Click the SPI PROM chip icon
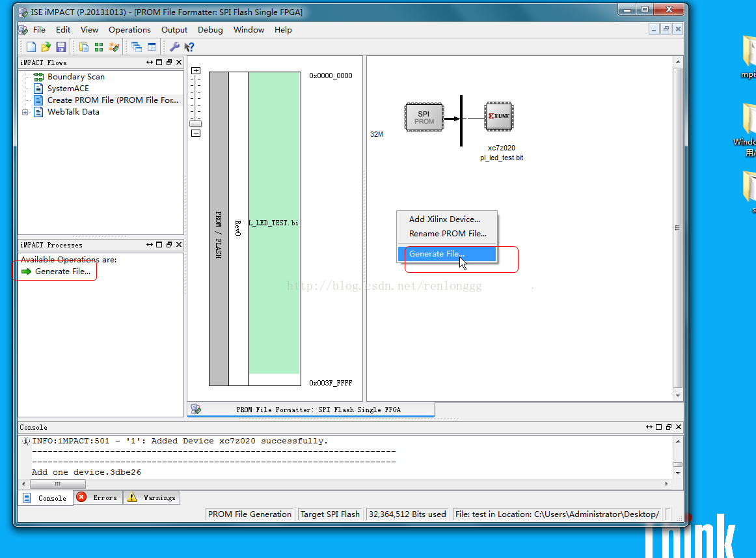 tap(424, 117)
